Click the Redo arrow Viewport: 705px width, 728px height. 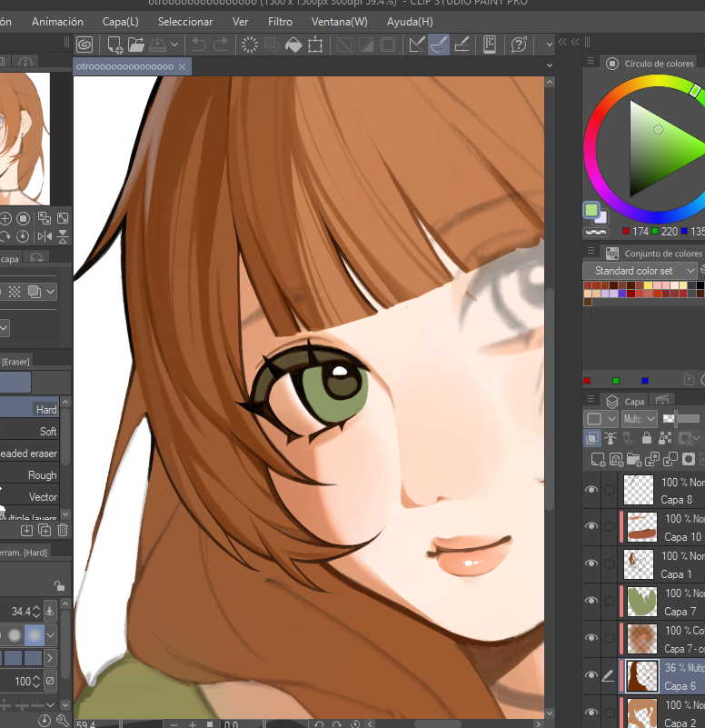click(221, 45)
